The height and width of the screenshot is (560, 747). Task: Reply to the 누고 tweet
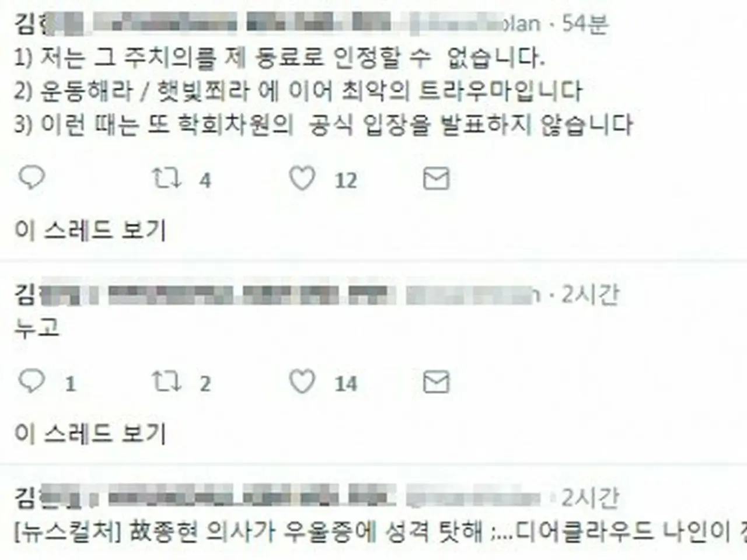click(x=32, y=381)
